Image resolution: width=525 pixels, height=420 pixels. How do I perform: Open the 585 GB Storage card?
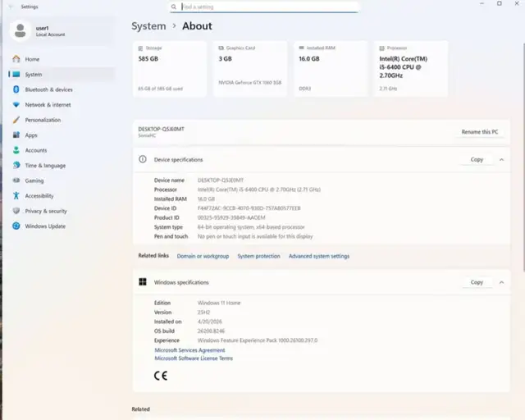point(170,69)
